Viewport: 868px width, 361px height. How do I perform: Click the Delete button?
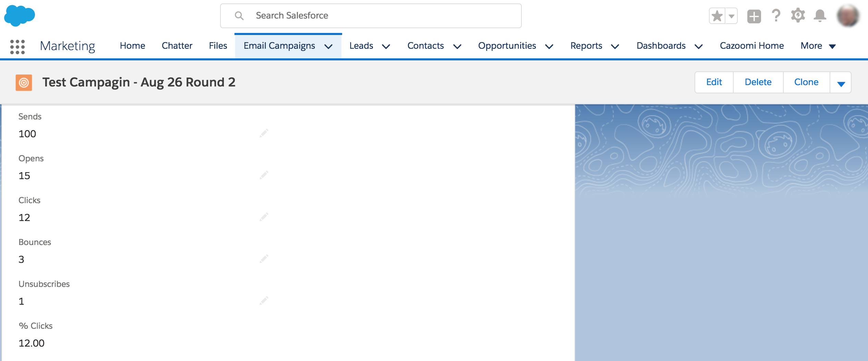pyautogui.click(x=758, y=82)
